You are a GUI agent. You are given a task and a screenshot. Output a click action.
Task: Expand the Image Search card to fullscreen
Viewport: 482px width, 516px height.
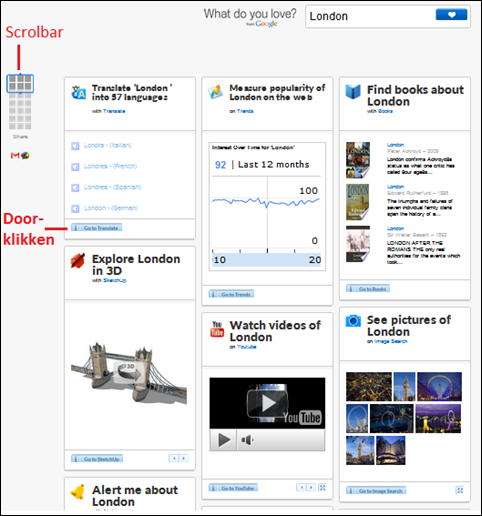[460, 490]
